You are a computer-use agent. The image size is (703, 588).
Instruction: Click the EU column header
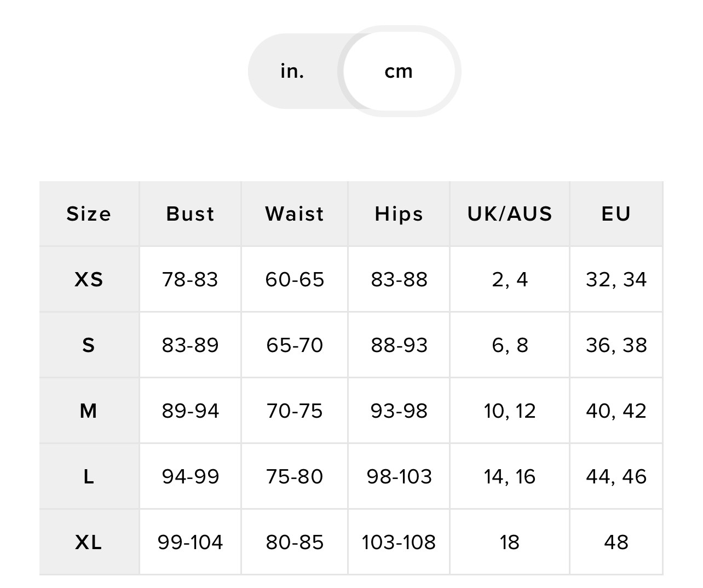point(616,214)
